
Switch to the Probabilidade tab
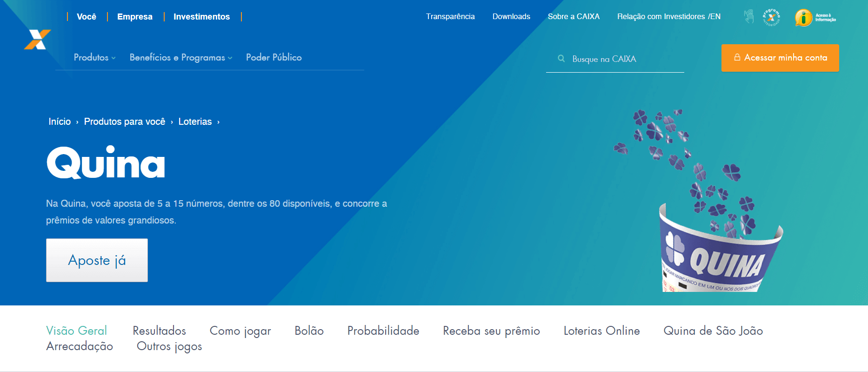click(x=383, y=331)
